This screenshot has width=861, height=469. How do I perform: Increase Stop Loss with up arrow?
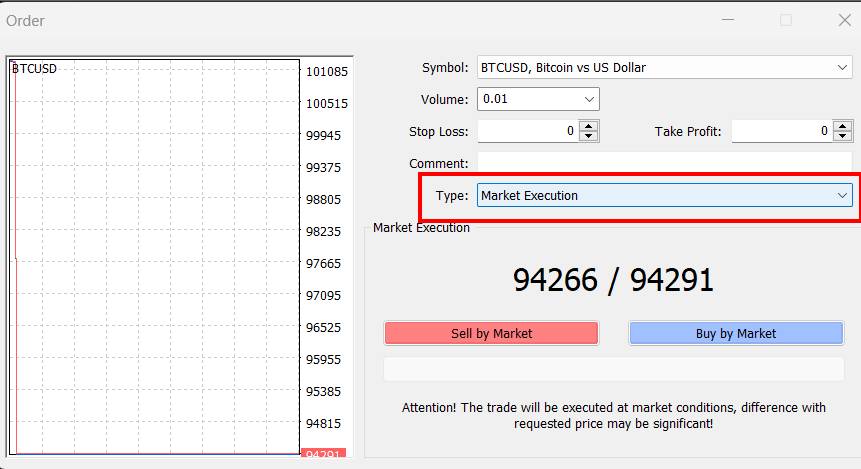tap(589, 126)
